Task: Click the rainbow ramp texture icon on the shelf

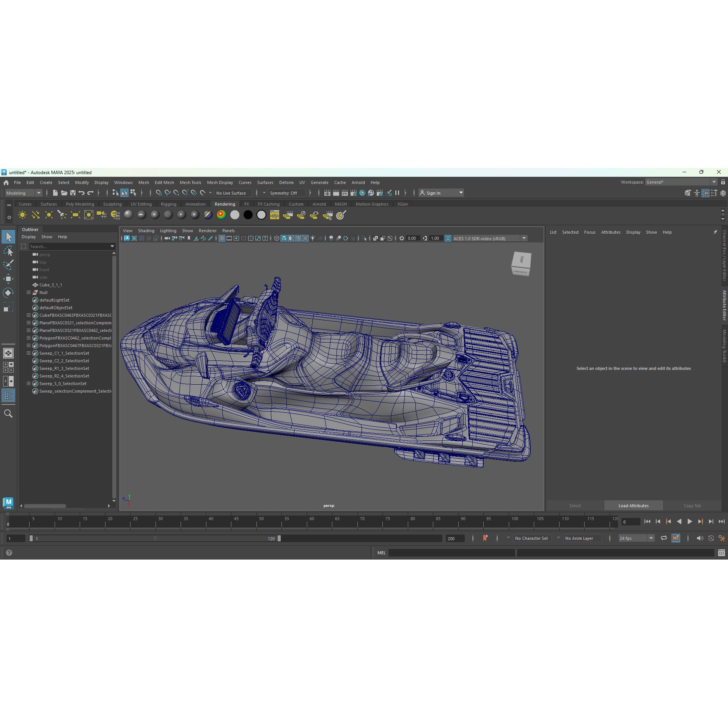Action: pyautogui.click(x=221, y=215)
